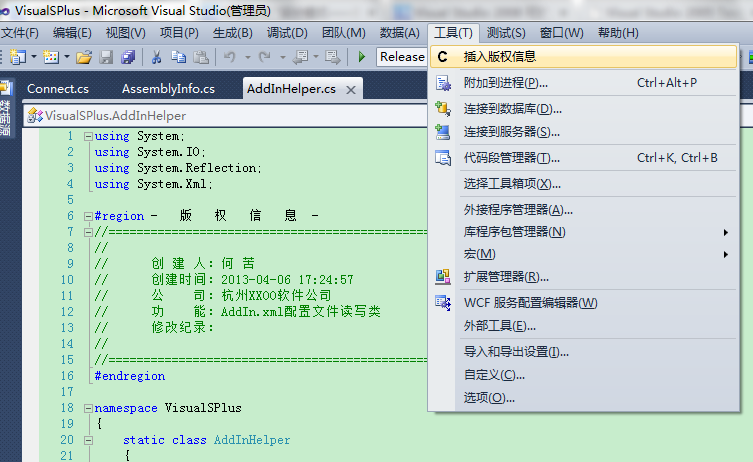Open the 编辑(E) menu
The height and width of the screenshot is (462, 753).
click(x=72, y=33)
